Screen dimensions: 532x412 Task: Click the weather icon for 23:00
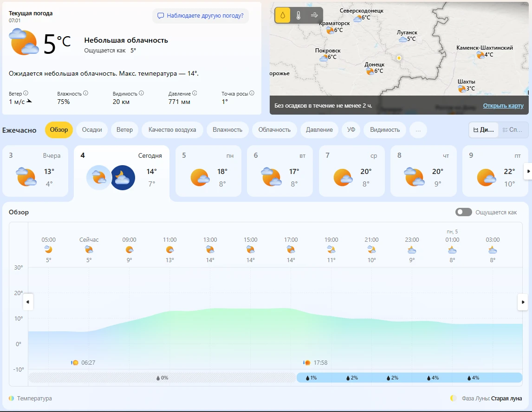click(412, 250)
